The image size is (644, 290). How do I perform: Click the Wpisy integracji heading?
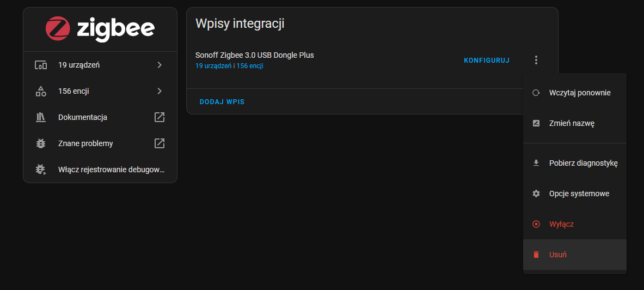tap(240, 23)
